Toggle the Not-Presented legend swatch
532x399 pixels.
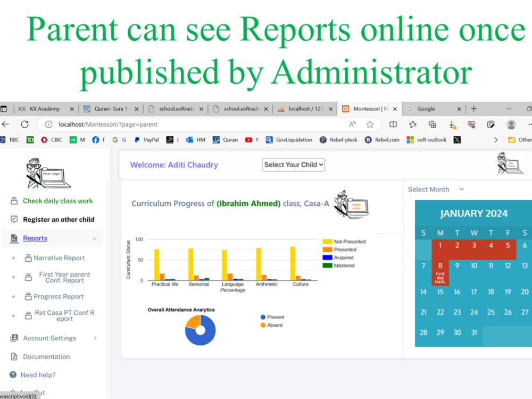pyautogui.click(x=327, y=242)
